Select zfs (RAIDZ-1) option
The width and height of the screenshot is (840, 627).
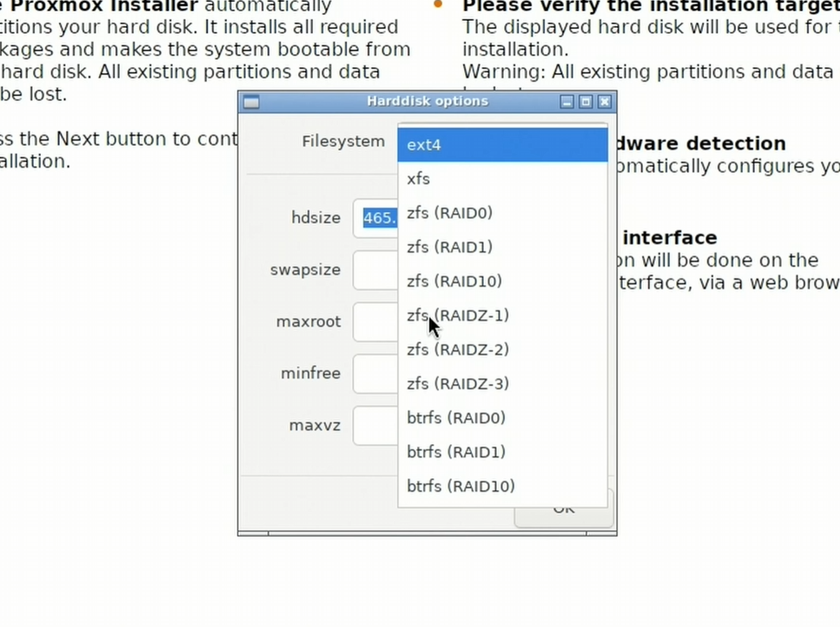coord(502,315)
